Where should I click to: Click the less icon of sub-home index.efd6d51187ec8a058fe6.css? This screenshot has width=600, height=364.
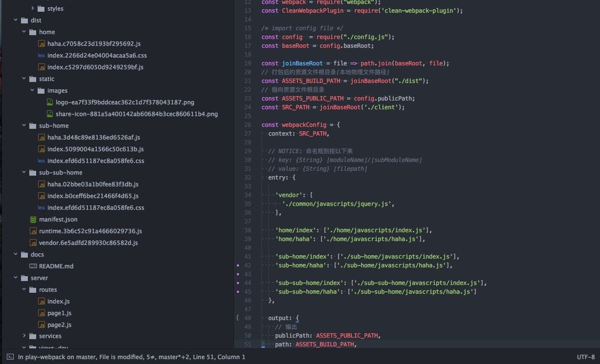(42, 161)
